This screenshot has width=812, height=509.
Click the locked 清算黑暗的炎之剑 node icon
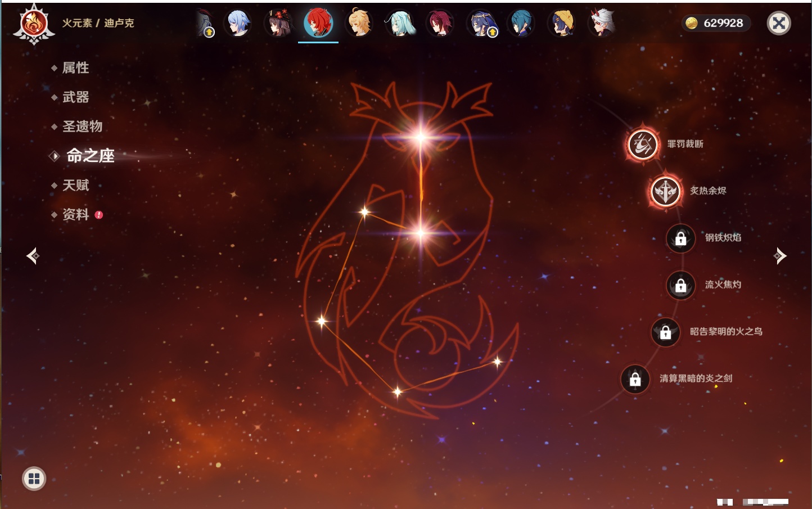tap(635, 379)
